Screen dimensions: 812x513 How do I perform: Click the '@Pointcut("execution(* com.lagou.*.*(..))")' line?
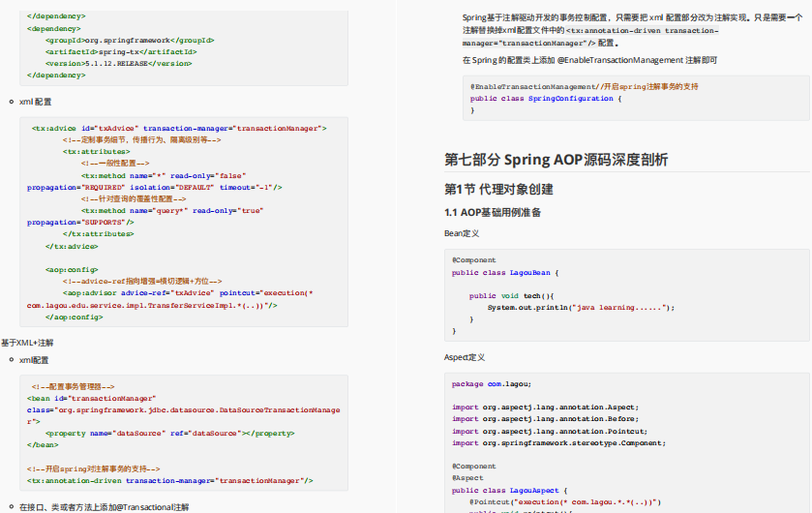tap(565, 501)
